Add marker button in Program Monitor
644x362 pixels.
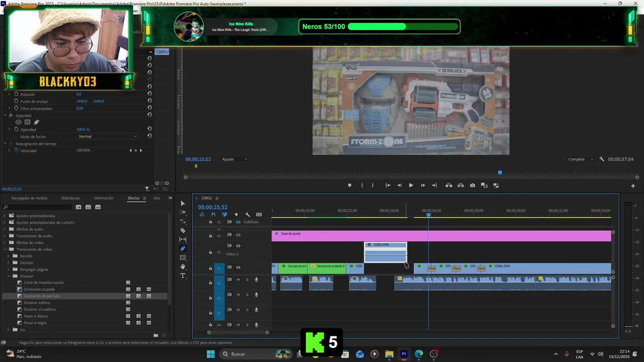(x=350, y=186)
